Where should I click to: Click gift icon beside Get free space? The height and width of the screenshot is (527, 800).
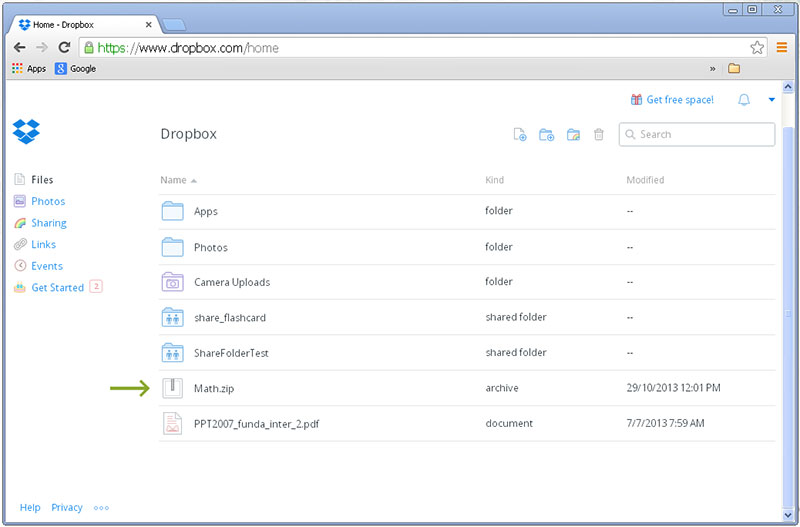pyautogui.click(x=636, y=99)
